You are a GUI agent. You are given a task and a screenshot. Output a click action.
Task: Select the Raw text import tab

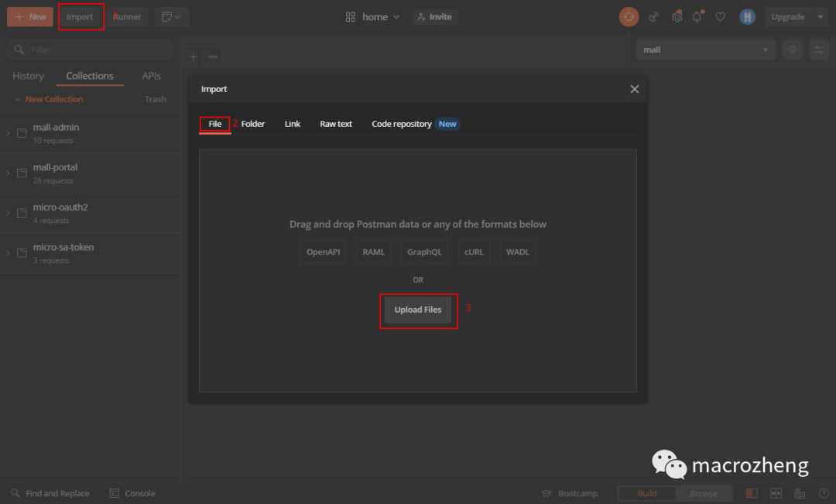click(x=336, y=124)
